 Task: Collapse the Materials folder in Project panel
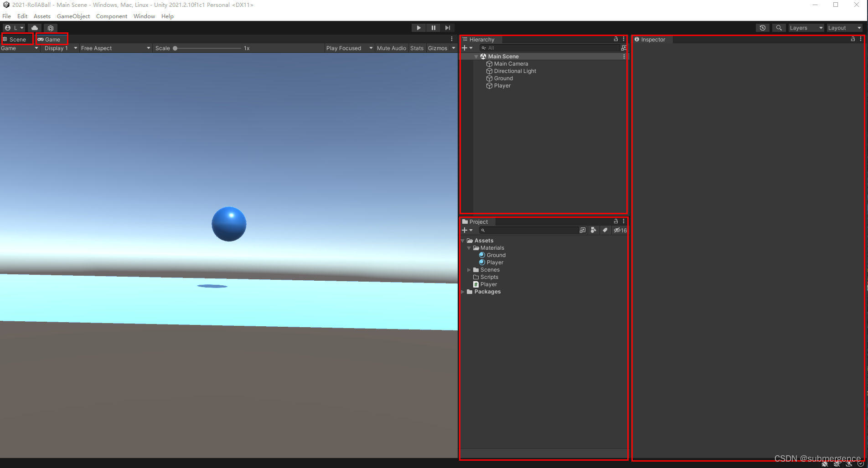click(x=469, y=248)
